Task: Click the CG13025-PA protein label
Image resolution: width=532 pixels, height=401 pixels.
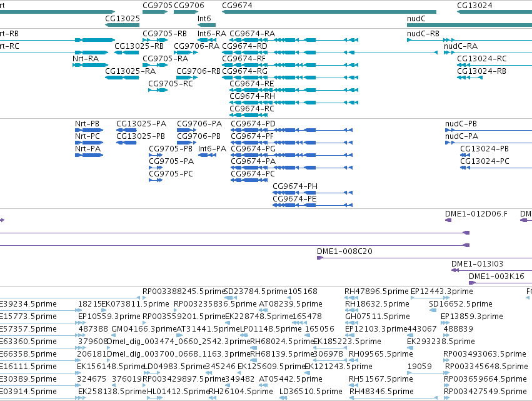Action: click(141, 124)
